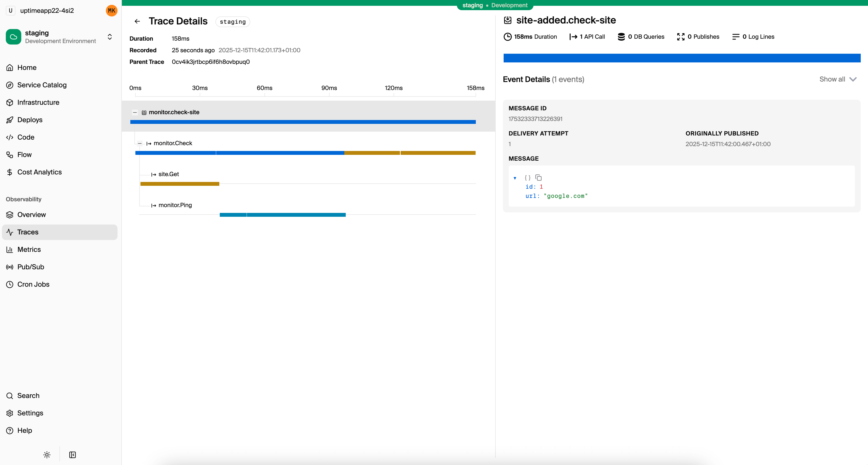868x465 pixels.
Task: Toggle the light/dark theme sun icon
Action: pos(47,455)
